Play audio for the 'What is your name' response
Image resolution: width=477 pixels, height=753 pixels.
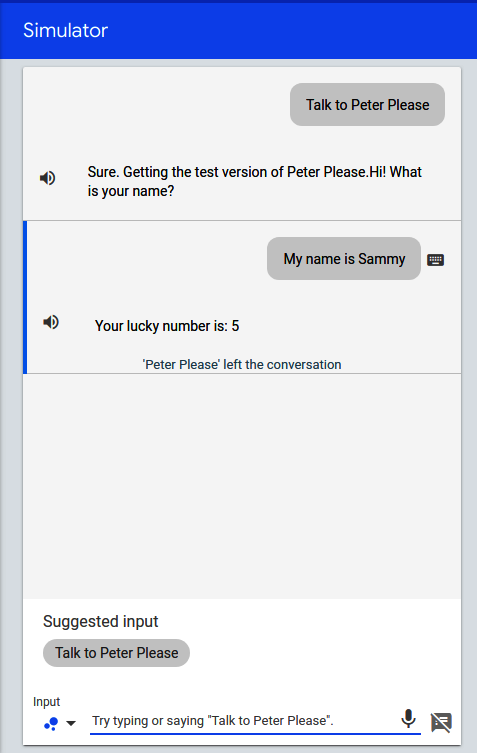tap(48, 178)
